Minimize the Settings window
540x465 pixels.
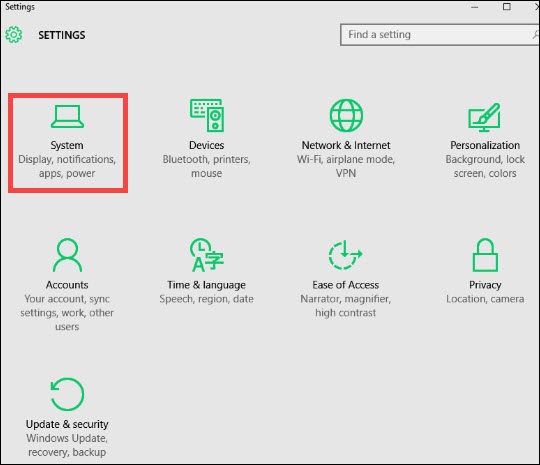point(475,7)
